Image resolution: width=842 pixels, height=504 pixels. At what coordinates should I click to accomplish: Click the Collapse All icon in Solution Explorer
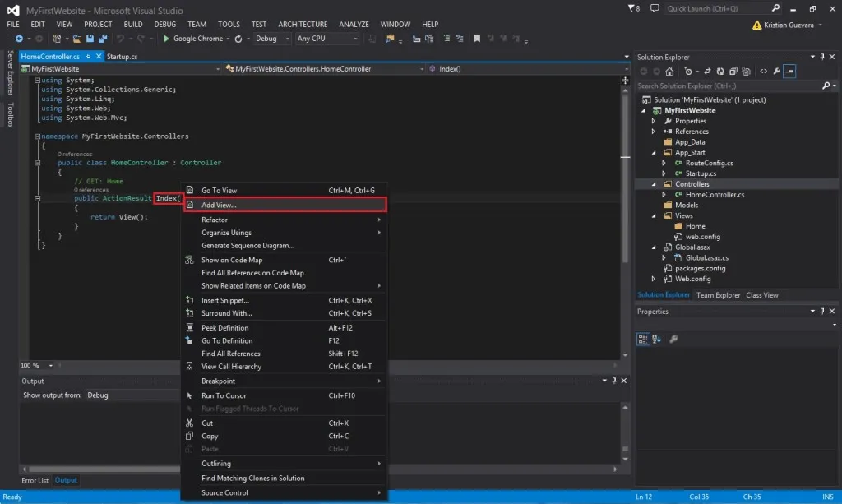click(733, 72)
